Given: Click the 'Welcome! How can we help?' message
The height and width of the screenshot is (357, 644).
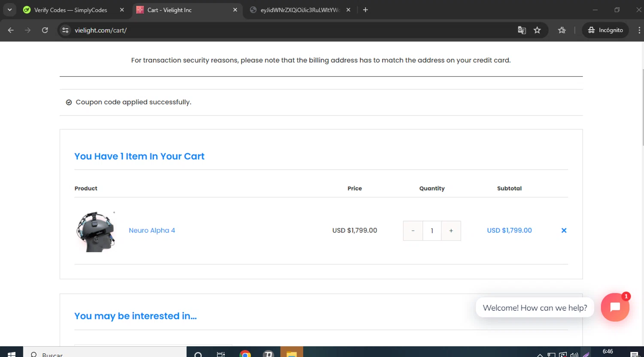Looking at the screenshot, I should (x=535, y=308).
